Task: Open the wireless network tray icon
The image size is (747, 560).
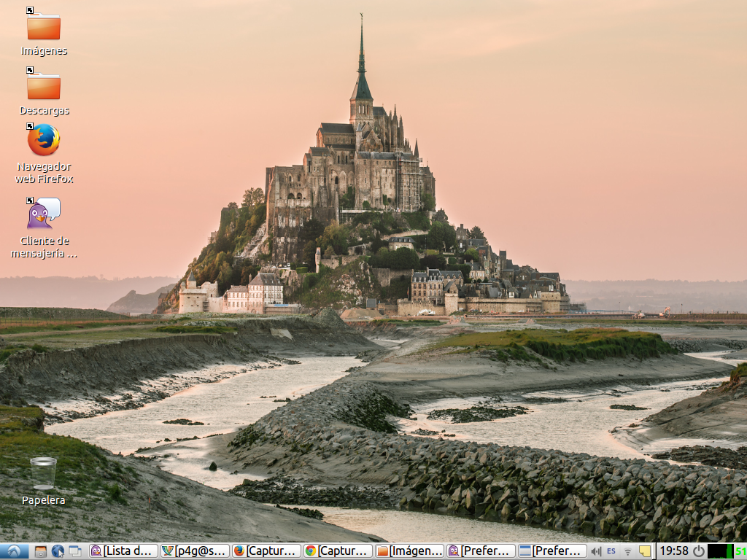Action: (x=628, y=551)
